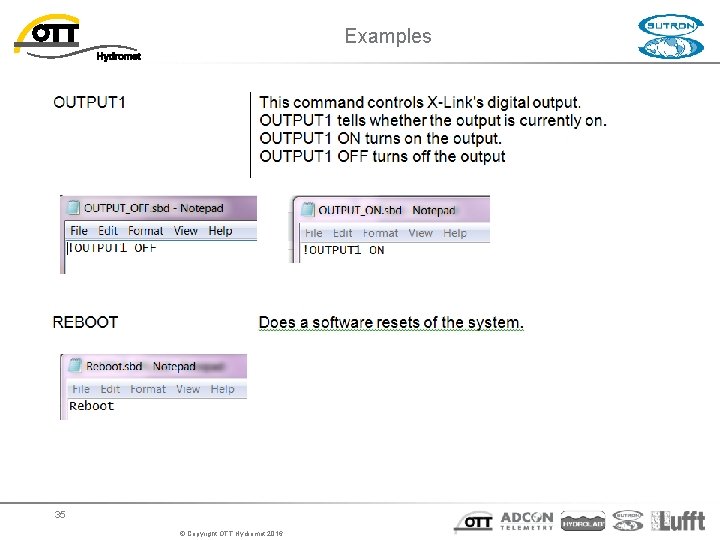Click the Lufft footer logo
This screenshot has width=720, height=540.
678,521
